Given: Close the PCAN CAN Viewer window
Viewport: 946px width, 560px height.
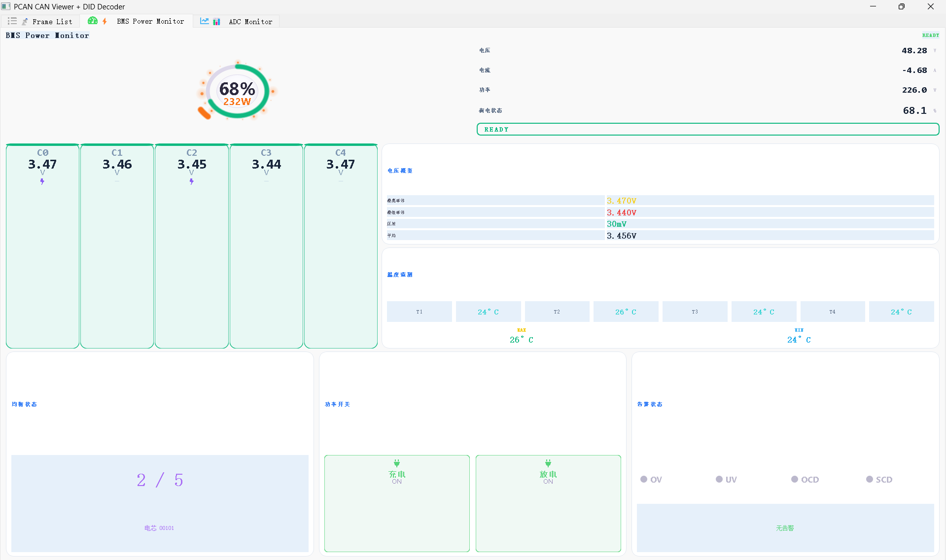Looking at the screenshot, I should click(x=931, y=6).
